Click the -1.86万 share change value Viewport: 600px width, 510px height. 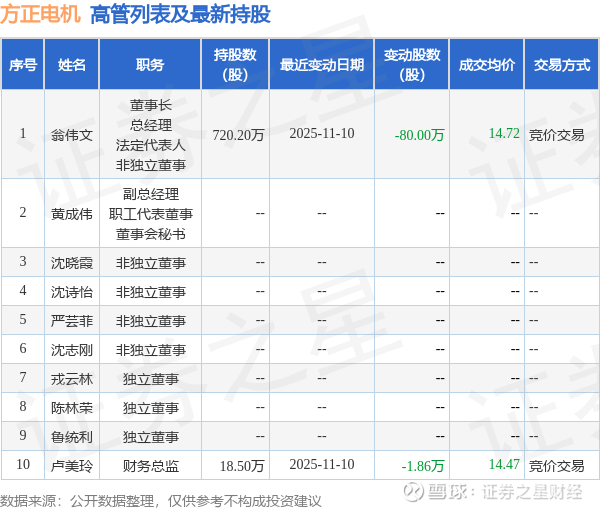[423, 465]
